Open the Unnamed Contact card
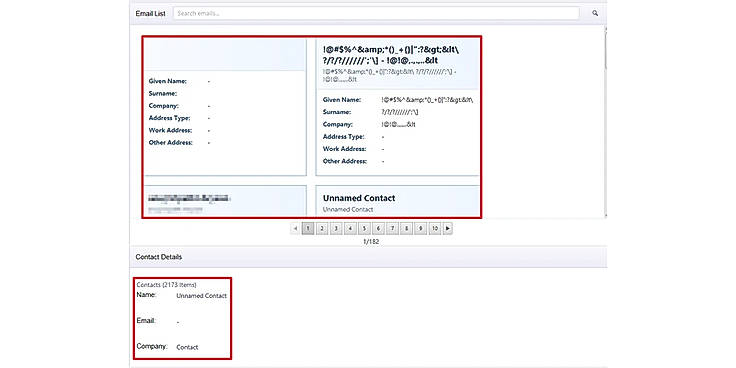The height and width of the screenshot is (368, 736). pos(398,202)
